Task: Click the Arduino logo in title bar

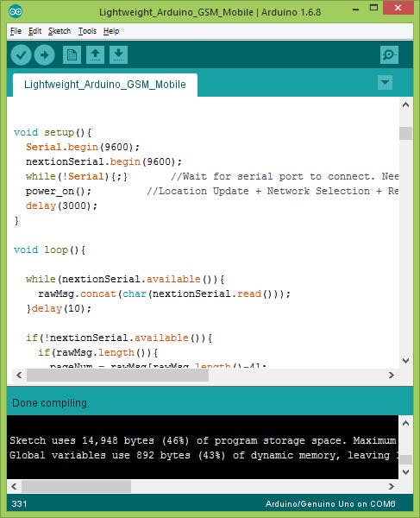Action: [16, 12]
